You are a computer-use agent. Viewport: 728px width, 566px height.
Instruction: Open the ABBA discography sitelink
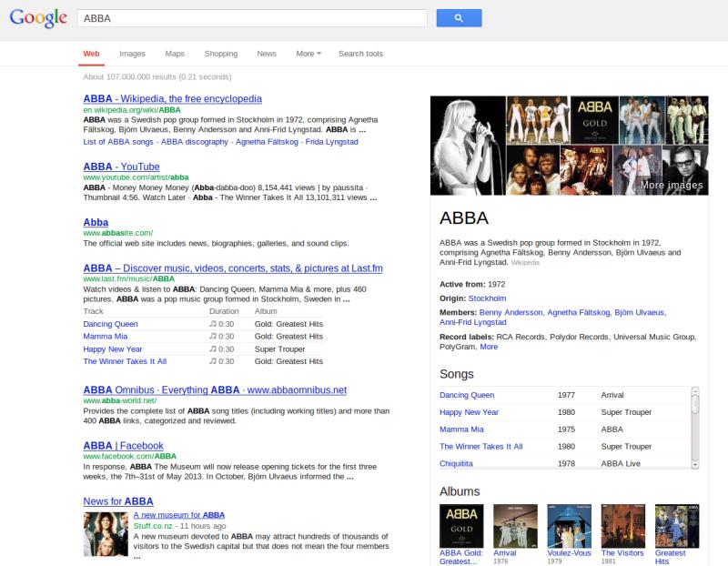(195, 142)
